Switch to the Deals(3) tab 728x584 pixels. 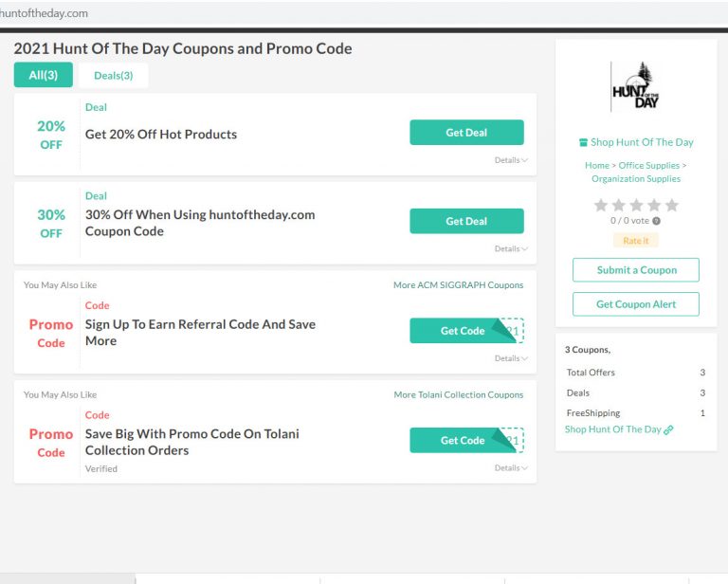point(114,75)
